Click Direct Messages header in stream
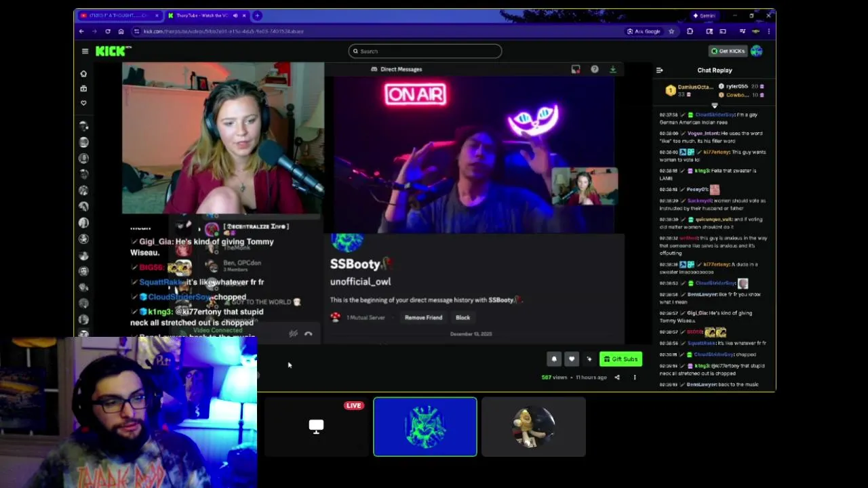Screen dimensions: 868x488 click(396, 69)
